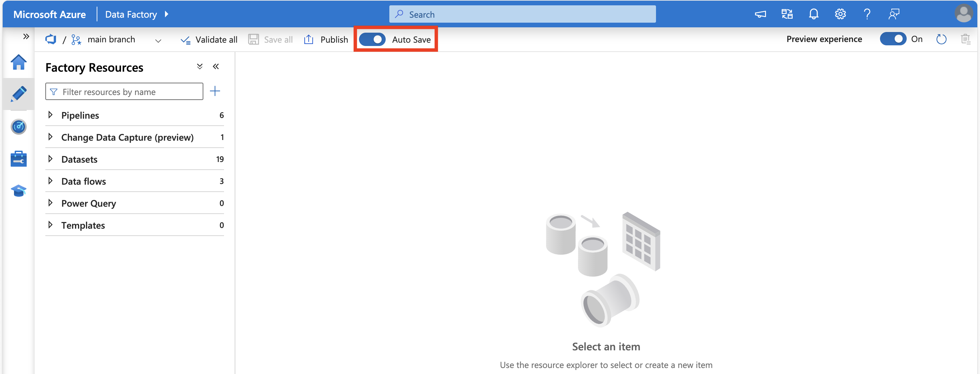Select the Change Data Capture preview item

[127, 137]
